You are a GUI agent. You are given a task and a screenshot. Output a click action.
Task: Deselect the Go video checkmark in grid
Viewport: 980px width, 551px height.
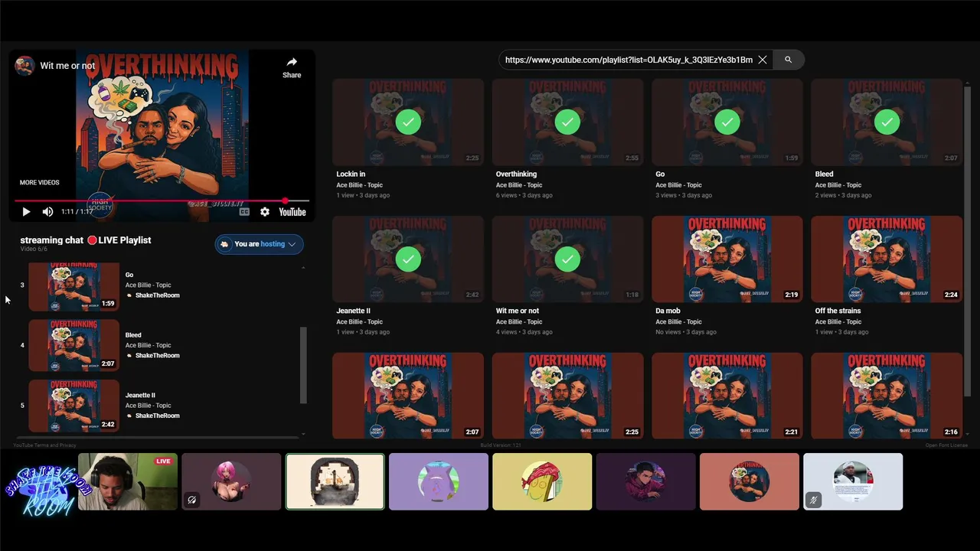(727, 122)
